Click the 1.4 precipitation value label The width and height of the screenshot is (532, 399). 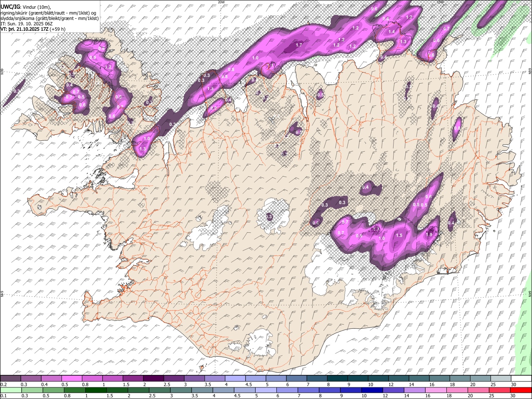tap(392, 32)
